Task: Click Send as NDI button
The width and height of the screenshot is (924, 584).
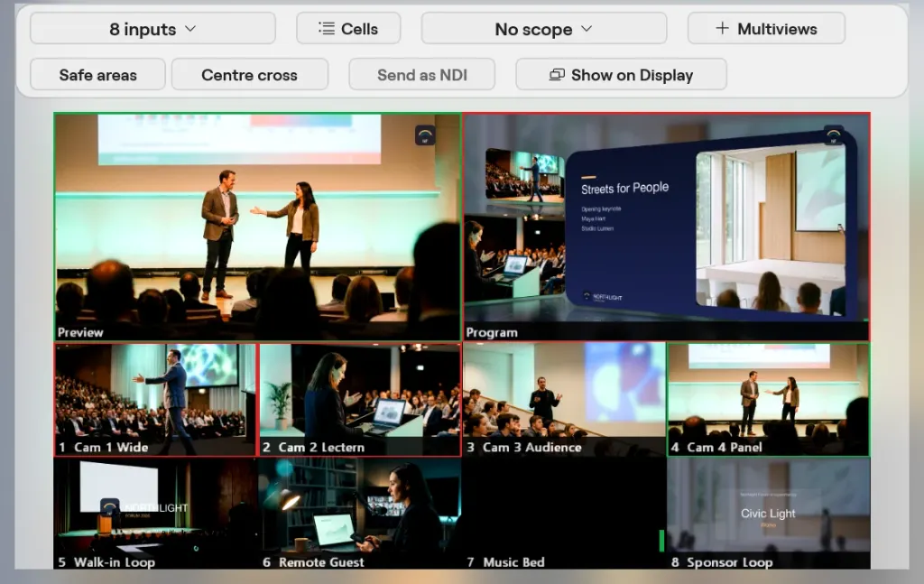Action: [422, 75]
